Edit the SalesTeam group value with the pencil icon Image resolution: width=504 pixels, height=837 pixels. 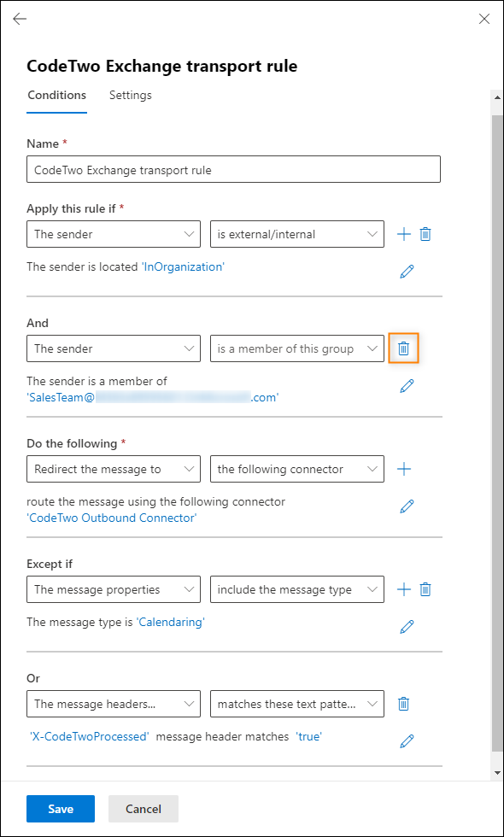[x=407, y=386]
